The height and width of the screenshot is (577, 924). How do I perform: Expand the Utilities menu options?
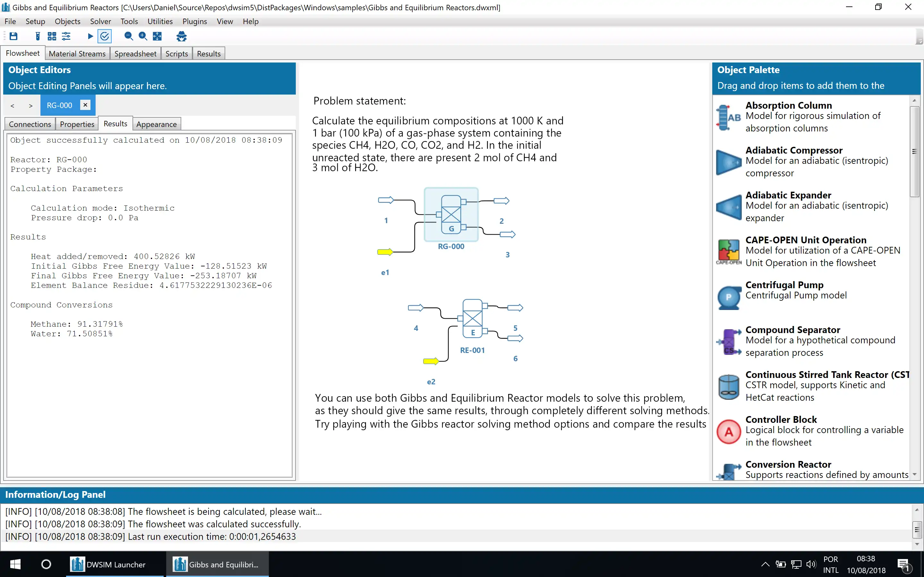point(160,21)
